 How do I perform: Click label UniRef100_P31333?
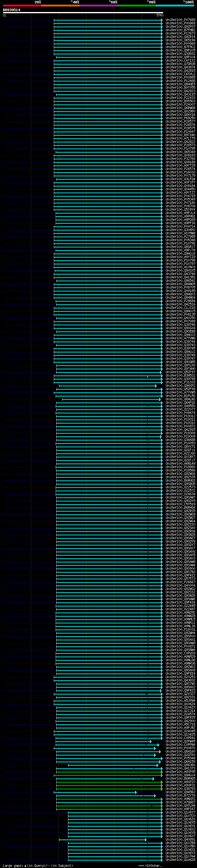coord(180,382)
